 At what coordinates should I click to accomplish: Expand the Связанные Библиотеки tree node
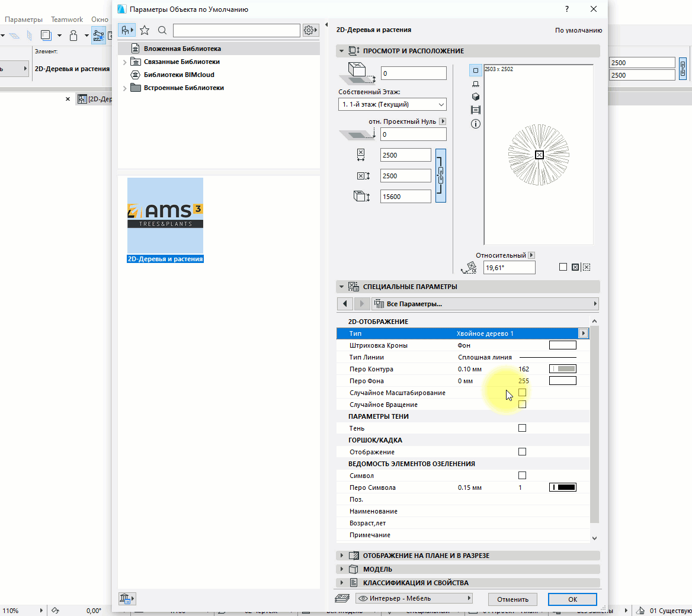tap(124, 62)
